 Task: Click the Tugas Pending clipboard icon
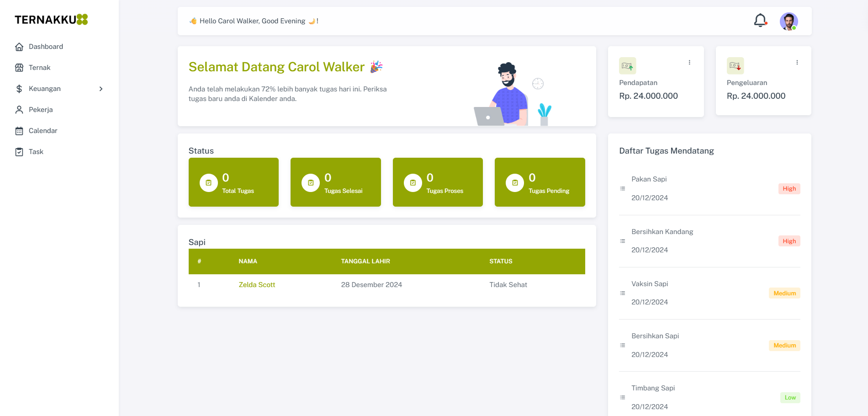click(515, 183)
